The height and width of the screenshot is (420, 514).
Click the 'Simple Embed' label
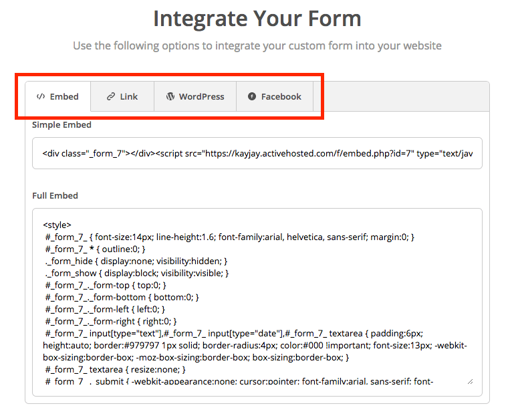click(61, 125)
